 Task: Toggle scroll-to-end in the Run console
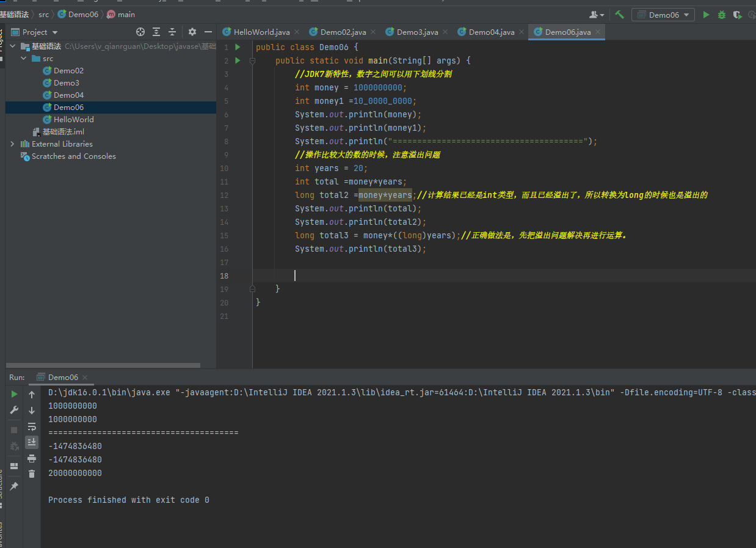click(32, 442)
